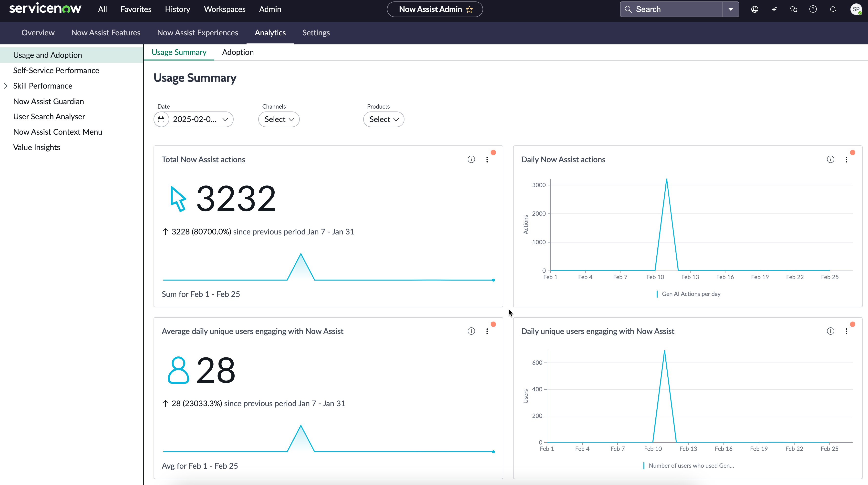Viewport: 868px width, 485px height.
Task: Click the orange indicator on Average daily unique users
Action: click(493, 324)
